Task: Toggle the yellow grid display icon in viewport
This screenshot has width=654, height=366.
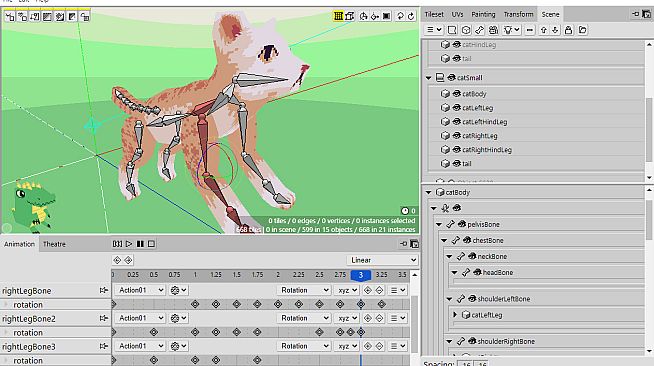Action: [338, 16]
